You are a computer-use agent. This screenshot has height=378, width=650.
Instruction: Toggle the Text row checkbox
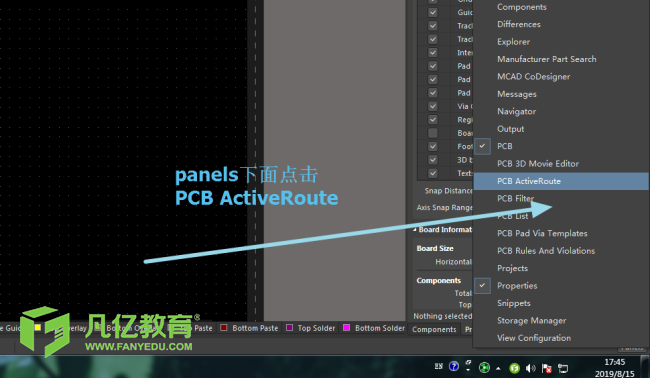point(433,173)
